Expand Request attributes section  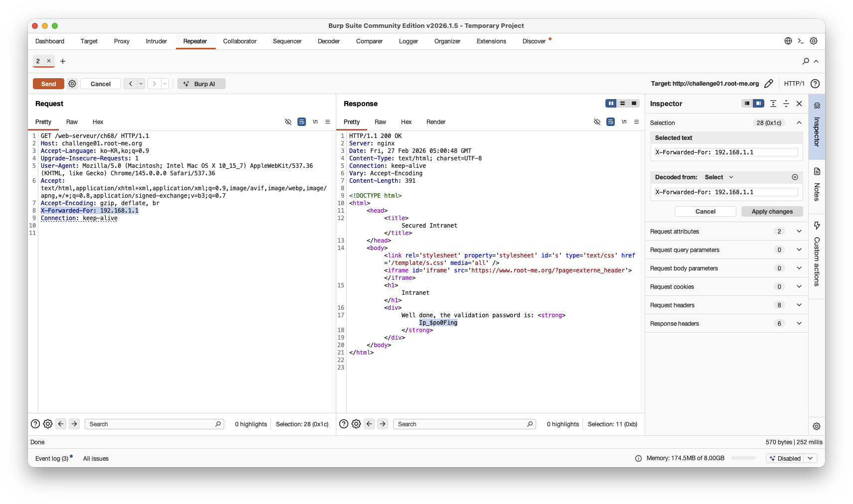(x=799, y=231)
